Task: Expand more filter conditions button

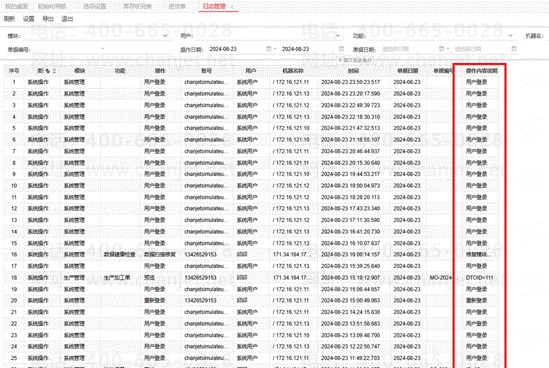Action: click(x=355, y=60)
